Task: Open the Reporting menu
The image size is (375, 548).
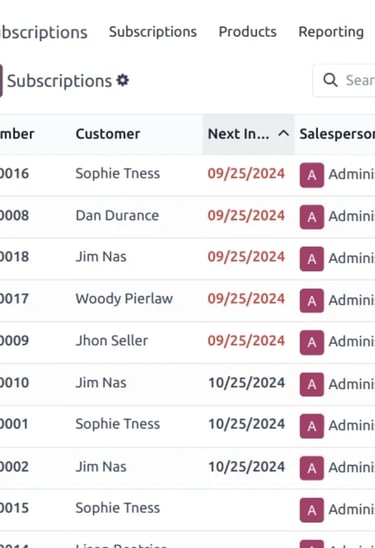Action: [x=331, y=32]
